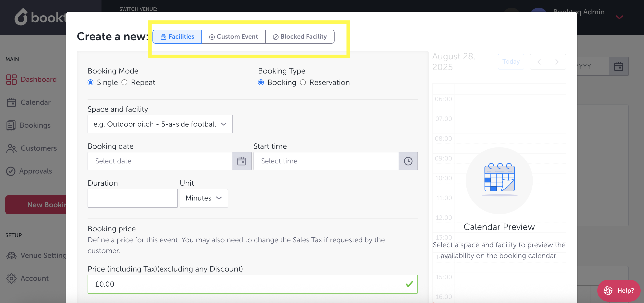Screen dimensions: 644x303
Task: Click the Approvals checkmark icon
Action: coord(11,171)
